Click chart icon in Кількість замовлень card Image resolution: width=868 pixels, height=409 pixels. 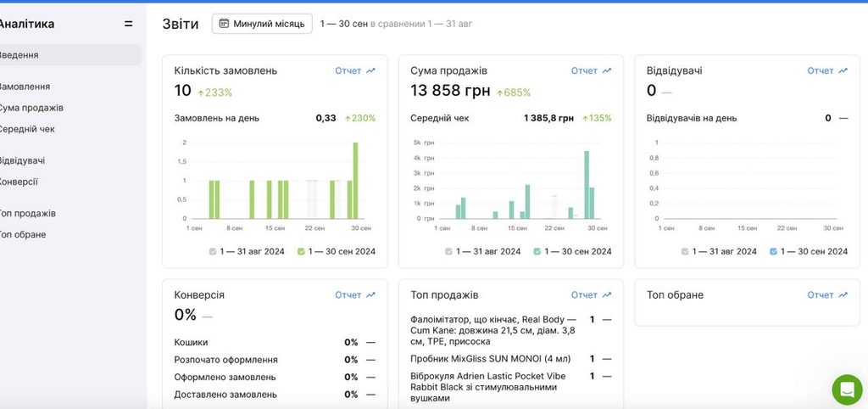371,70
